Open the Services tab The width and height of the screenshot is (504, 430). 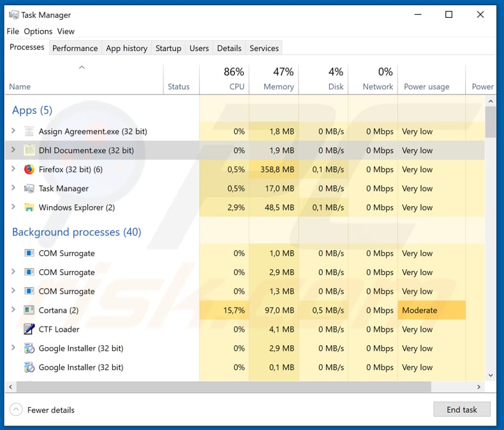[x=264, y=48]
